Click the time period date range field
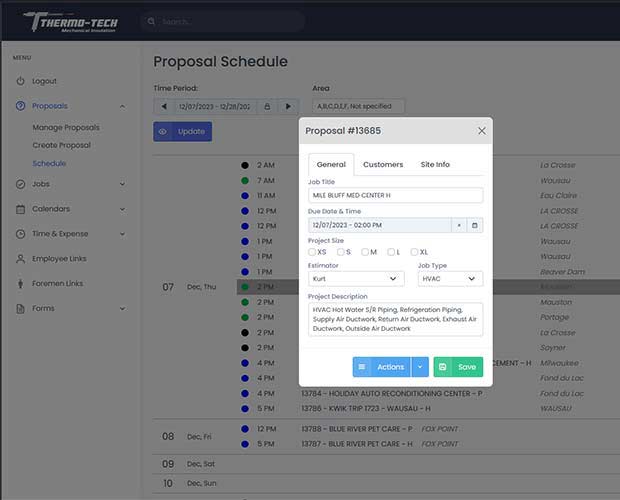The width and height of the screenshot is (620, 500). coord(215,106)
